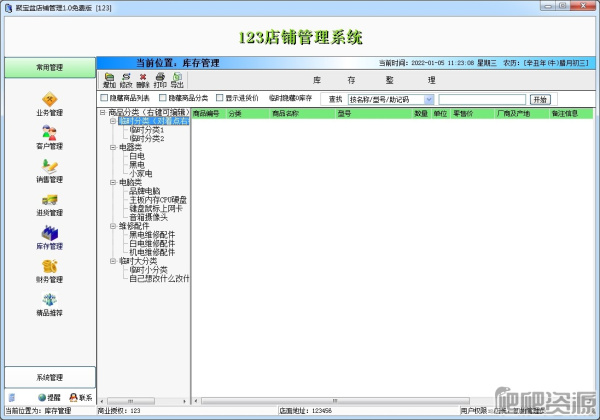Open 精品推荐 in the sidebar
This screenshot has width=600, height=420.
[x=49, y=304]
